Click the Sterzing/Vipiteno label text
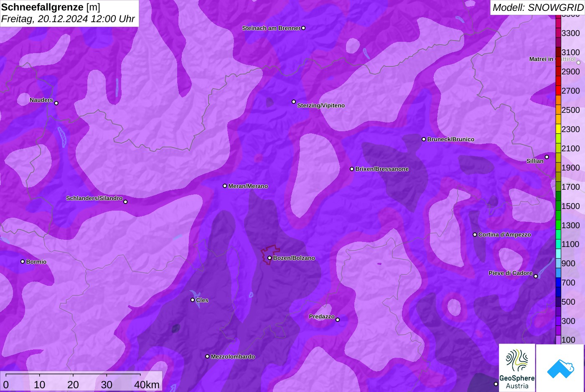The height and width of the screenshot is (392, 585). click(x=321, y=105)
